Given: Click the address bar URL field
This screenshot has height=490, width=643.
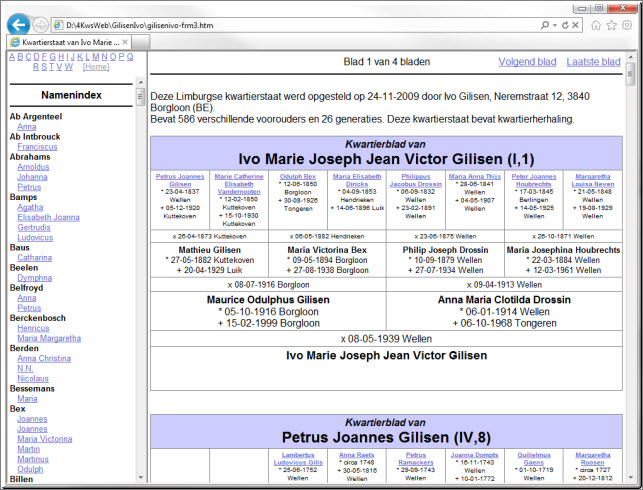Looking at the screenshot, I should [290, 23].
